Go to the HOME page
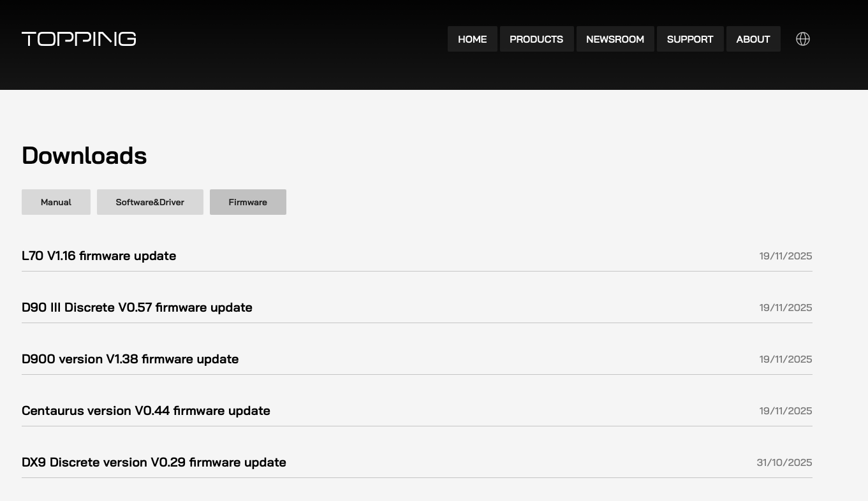This screenshot has width=868, height=501. (x=473, y=39)
